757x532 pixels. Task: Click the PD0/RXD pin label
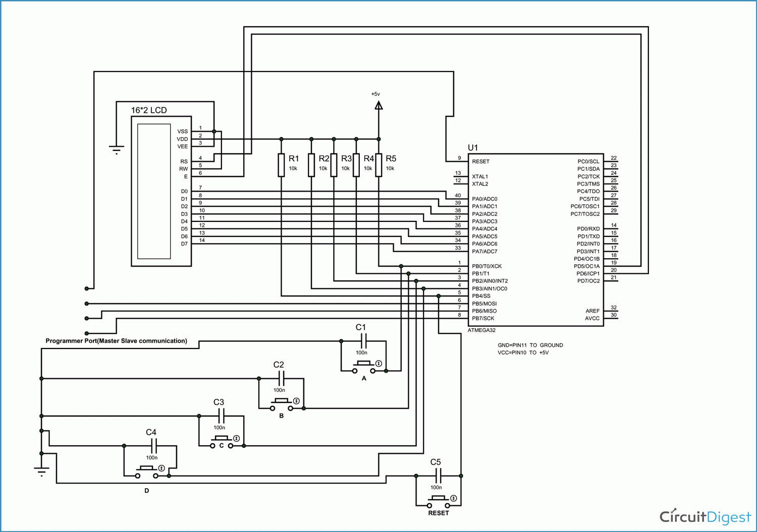588,229
